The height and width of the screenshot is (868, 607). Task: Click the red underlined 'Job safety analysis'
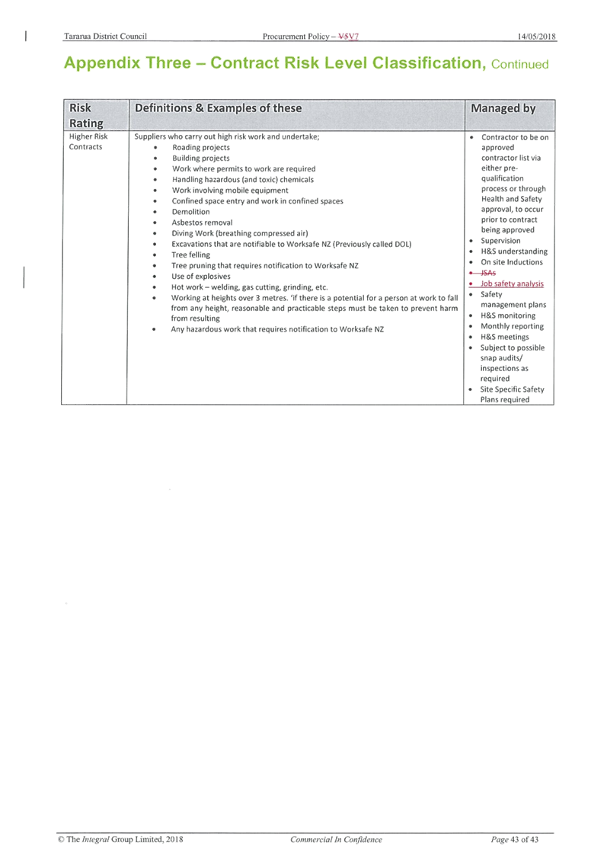512,283
